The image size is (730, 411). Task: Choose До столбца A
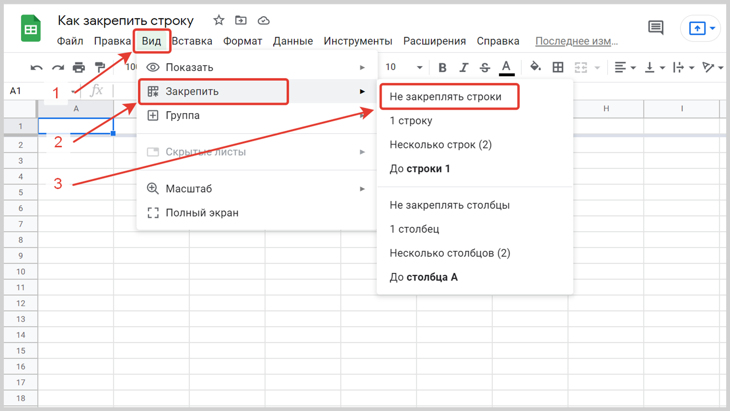(475, 277)
